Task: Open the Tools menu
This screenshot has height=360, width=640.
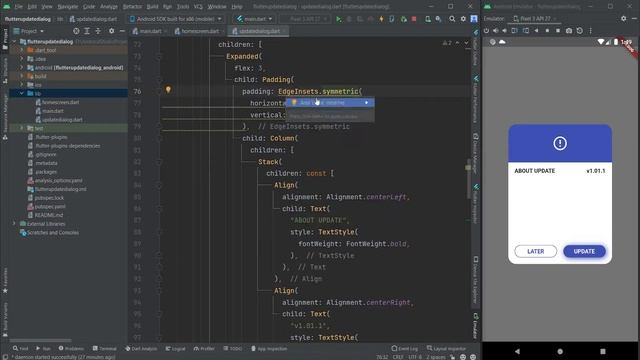Action: click(183, 7)
